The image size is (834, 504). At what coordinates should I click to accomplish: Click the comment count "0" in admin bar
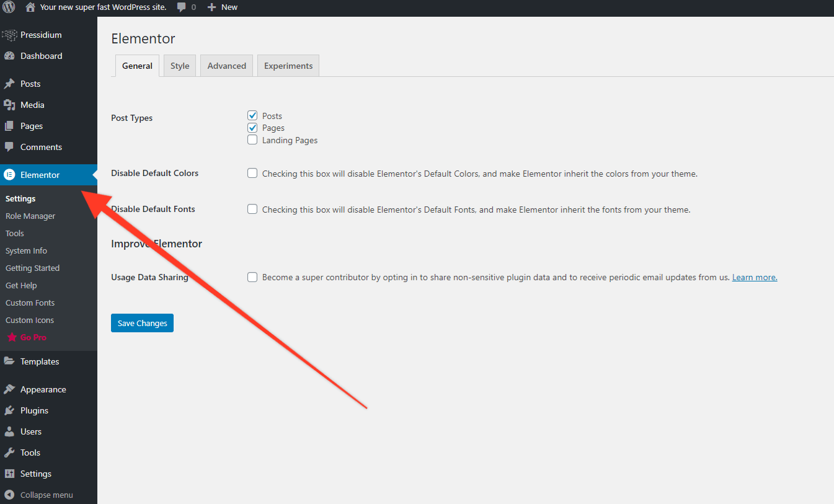click(x=193, y=7)
